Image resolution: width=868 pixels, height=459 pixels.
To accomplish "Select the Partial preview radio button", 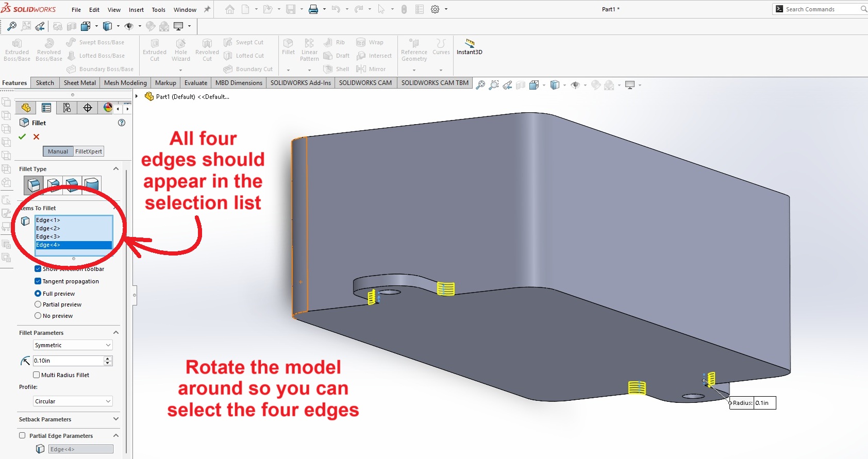I will (38, 304).
